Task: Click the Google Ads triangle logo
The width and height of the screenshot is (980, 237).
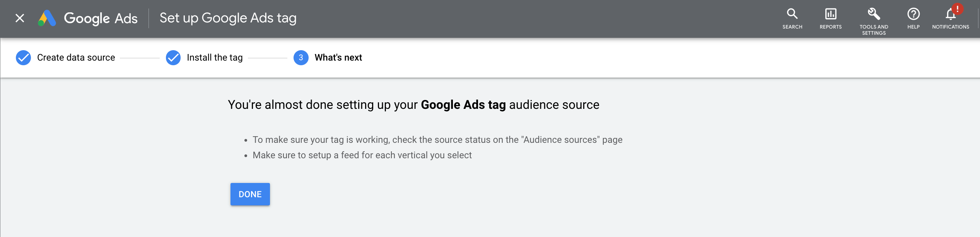Action: pos(47,18)
